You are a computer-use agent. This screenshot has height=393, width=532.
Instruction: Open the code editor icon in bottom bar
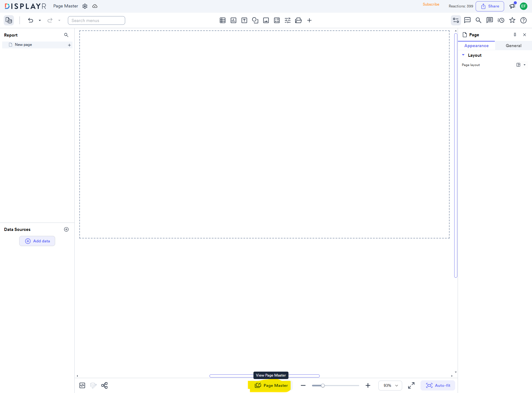82,385
